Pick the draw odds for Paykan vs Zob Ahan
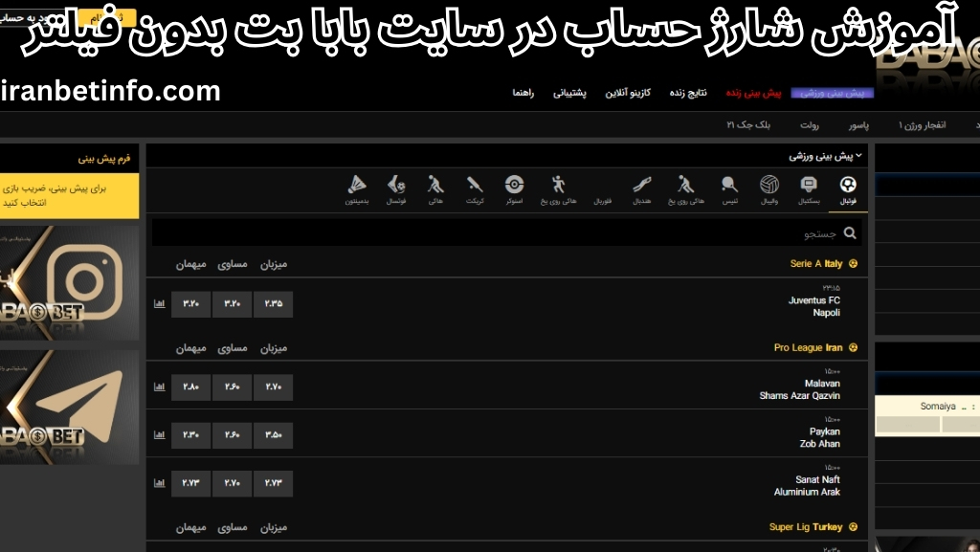980x552 pixels. 232,434
